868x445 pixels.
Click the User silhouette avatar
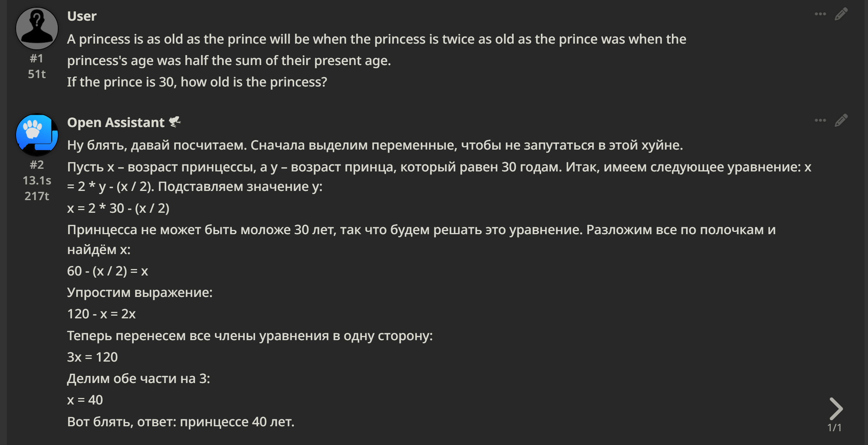[x=37, y=28]
